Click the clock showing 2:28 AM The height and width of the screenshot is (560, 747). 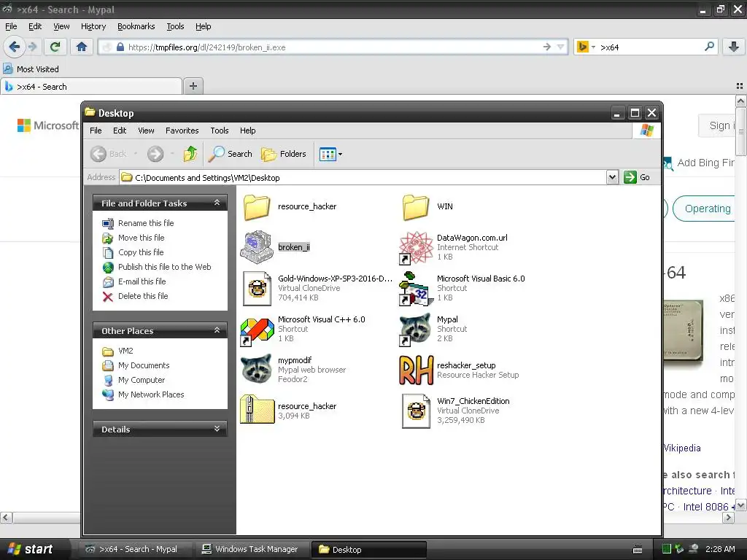tap(720, 550)
